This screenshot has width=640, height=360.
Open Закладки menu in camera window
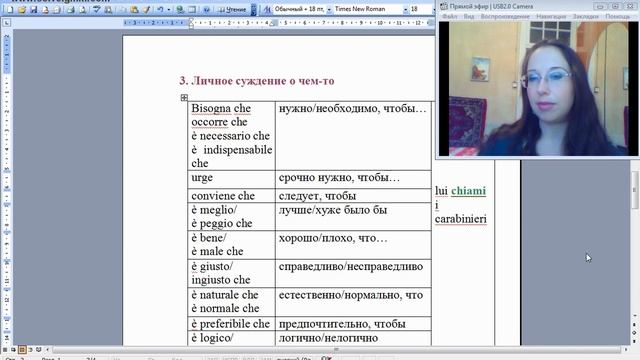coord(585,17)
